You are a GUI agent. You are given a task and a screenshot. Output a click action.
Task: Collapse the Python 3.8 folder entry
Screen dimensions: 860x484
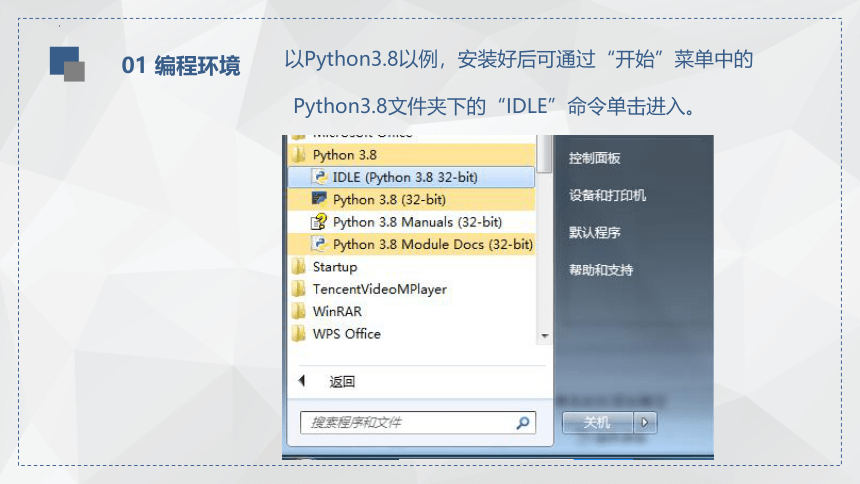click(x=411, y=155)
